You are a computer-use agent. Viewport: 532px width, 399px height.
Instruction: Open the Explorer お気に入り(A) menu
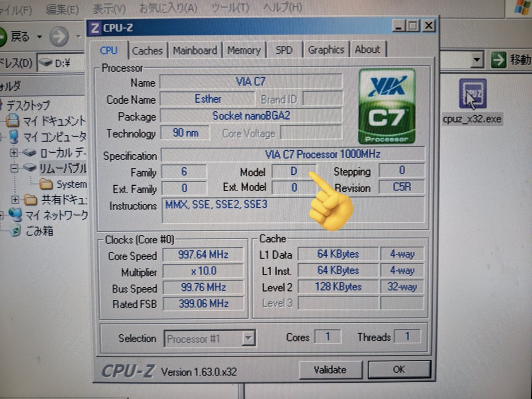click(168, 8)
